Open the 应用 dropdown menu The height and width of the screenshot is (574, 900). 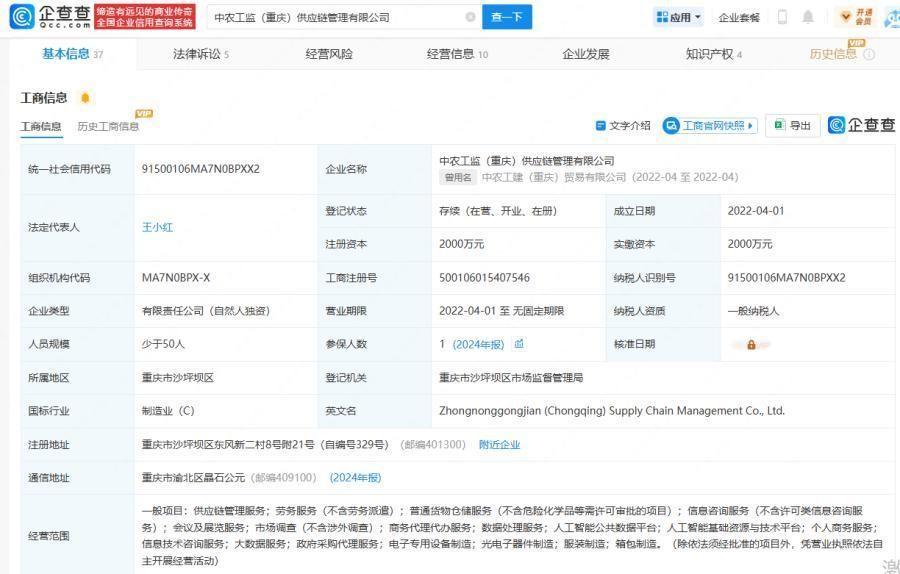[x=679, y=17]
